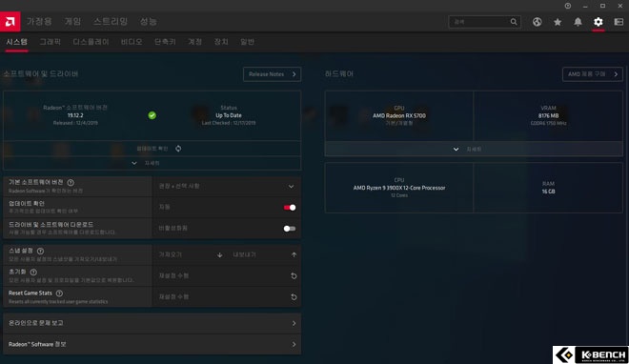Click Up To Date status text
The image size is (629, 364).
229,115
